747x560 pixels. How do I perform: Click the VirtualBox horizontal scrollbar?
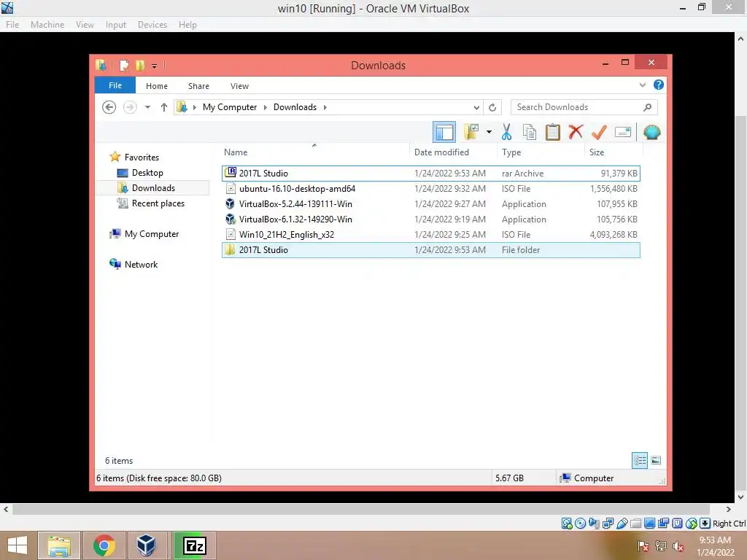click(x=360, y=510)
